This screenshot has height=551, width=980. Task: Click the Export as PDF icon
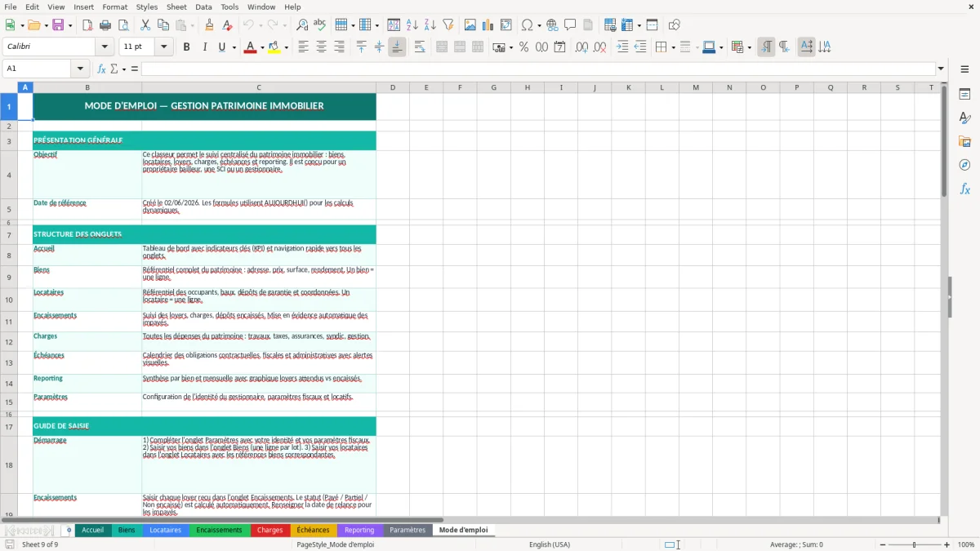point(87,25)
